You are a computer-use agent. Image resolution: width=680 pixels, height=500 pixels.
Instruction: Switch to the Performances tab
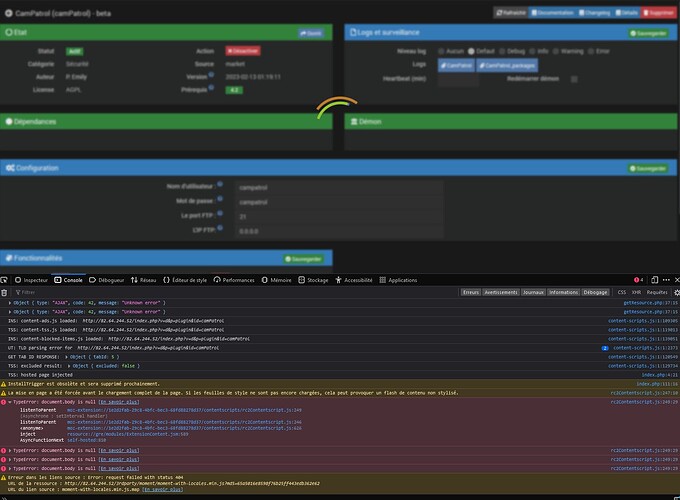[x=234, y=280]
